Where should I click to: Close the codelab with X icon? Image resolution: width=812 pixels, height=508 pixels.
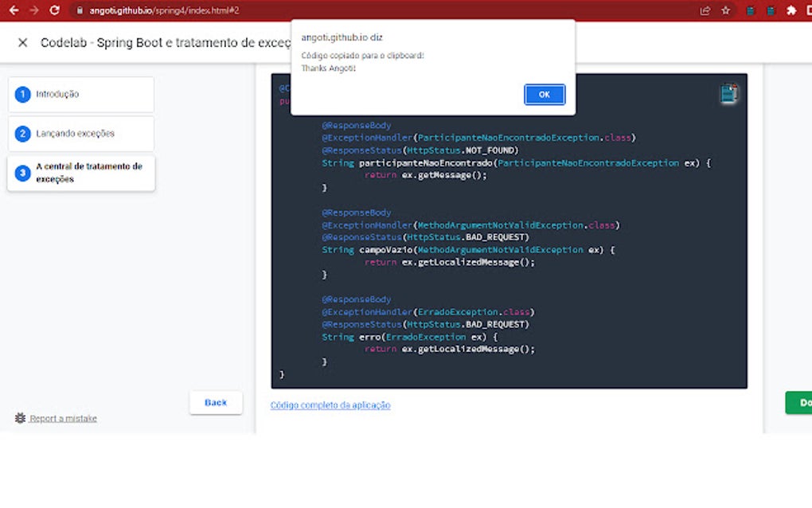click(x=22, y=42)
